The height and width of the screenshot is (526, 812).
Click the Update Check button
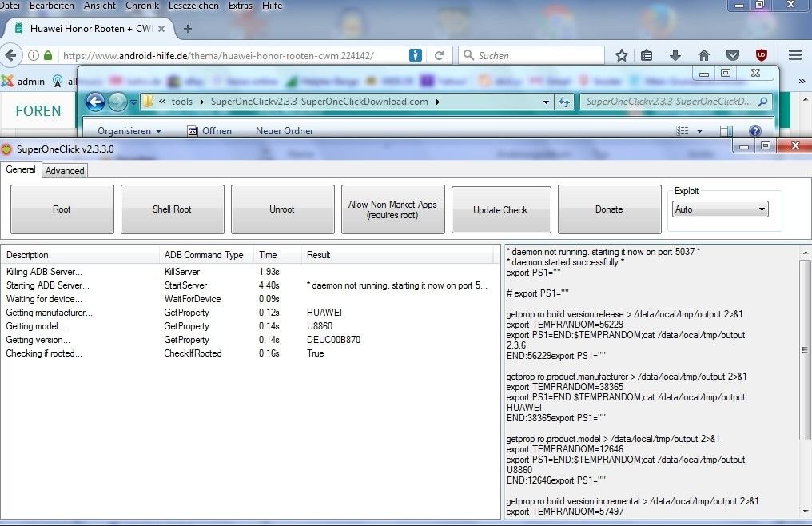coord(501,209)
